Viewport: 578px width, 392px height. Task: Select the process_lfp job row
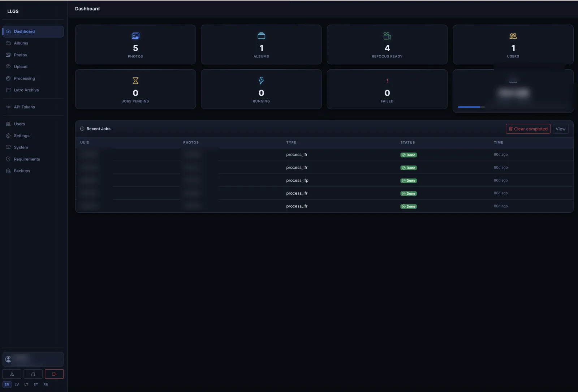click(324, 180)
